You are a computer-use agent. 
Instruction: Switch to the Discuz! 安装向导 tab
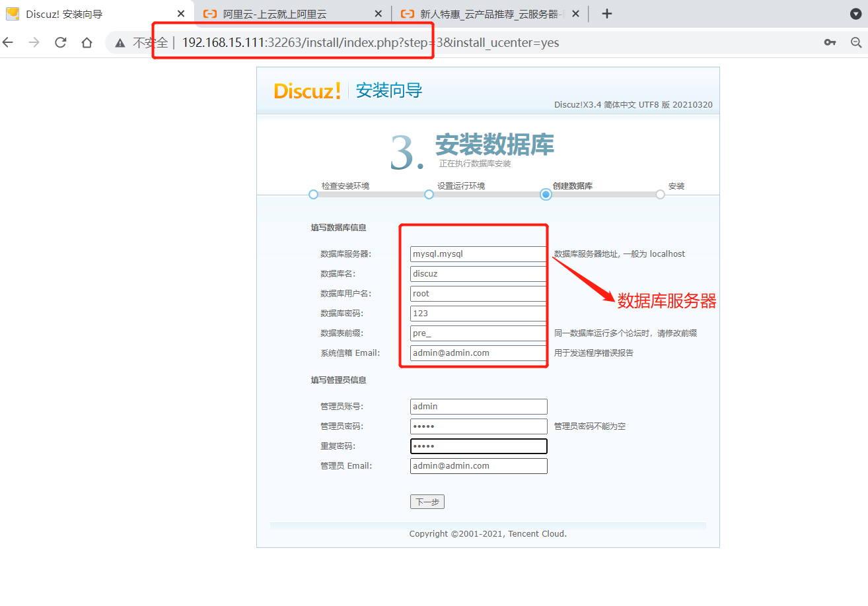[x=98, y=14]
